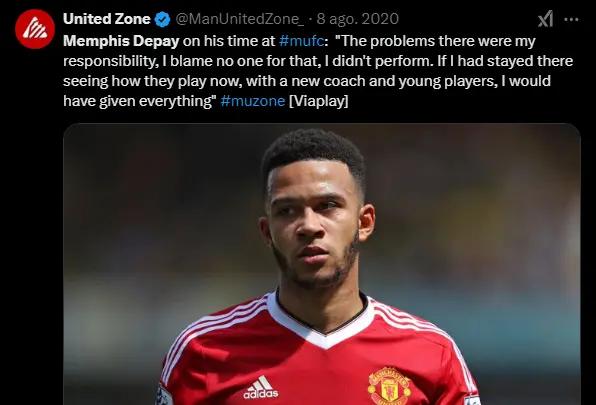
Task: Open the three-dot more options menu
Action: [571, 19]
